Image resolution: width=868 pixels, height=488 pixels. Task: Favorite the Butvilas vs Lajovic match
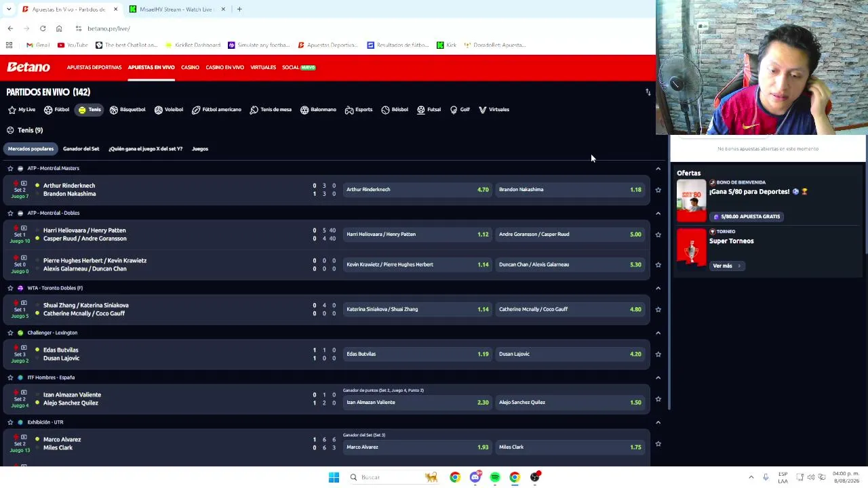[658, 354]
